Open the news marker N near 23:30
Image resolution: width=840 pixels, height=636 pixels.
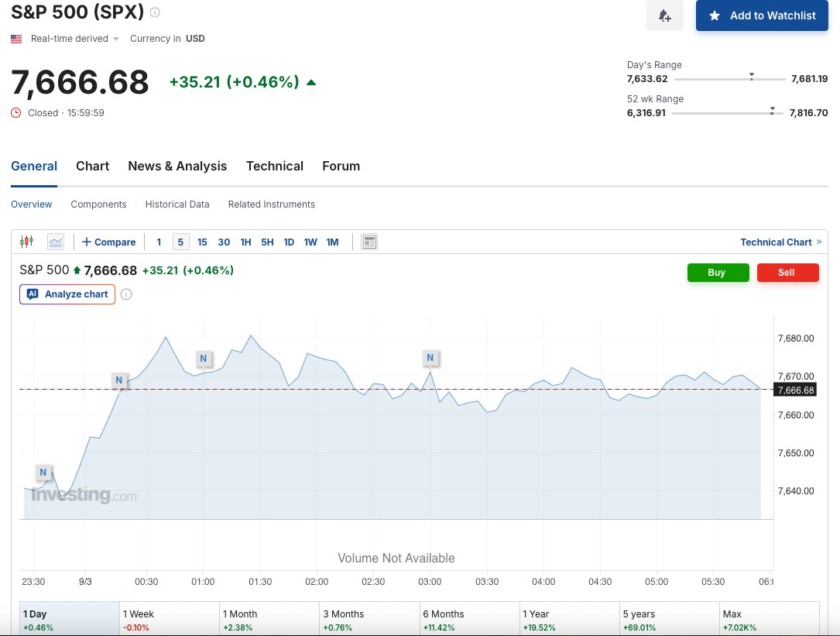(43, 473)
